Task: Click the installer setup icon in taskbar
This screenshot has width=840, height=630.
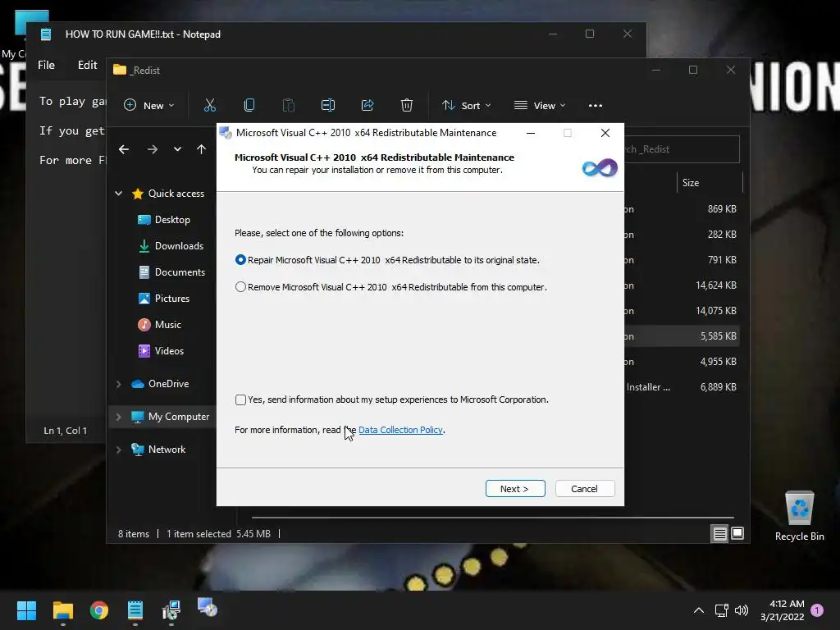Action: (171, 610)
